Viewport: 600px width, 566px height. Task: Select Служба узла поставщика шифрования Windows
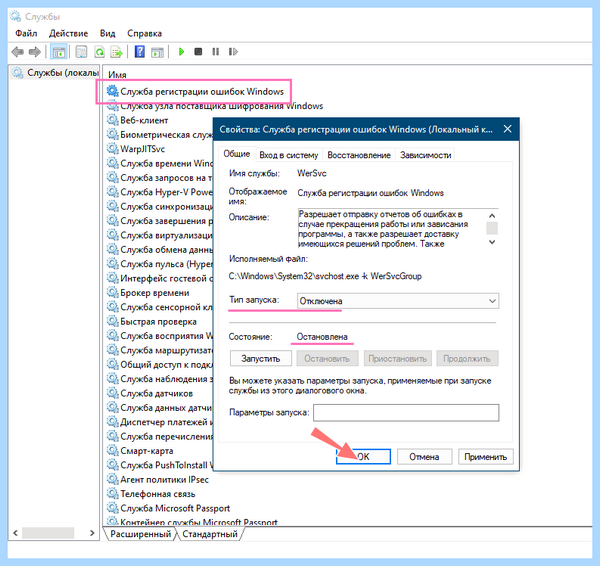221,106
